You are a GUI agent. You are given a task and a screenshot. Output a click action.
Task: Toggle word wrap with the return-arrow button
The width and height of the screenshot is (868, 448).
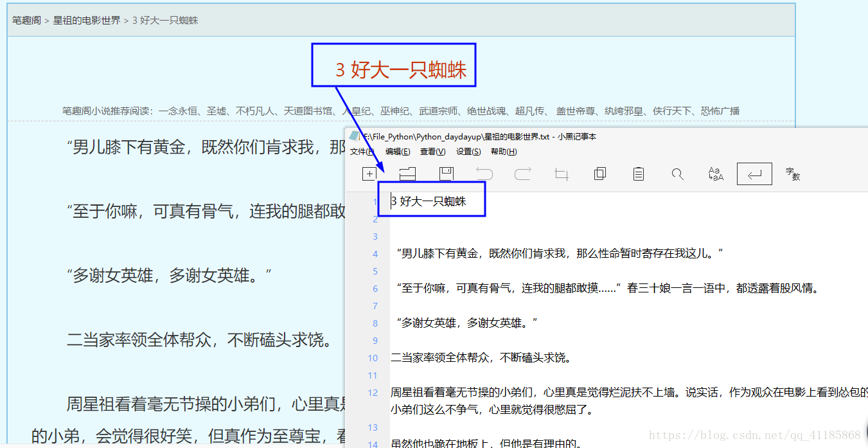(x=754, y=174)
